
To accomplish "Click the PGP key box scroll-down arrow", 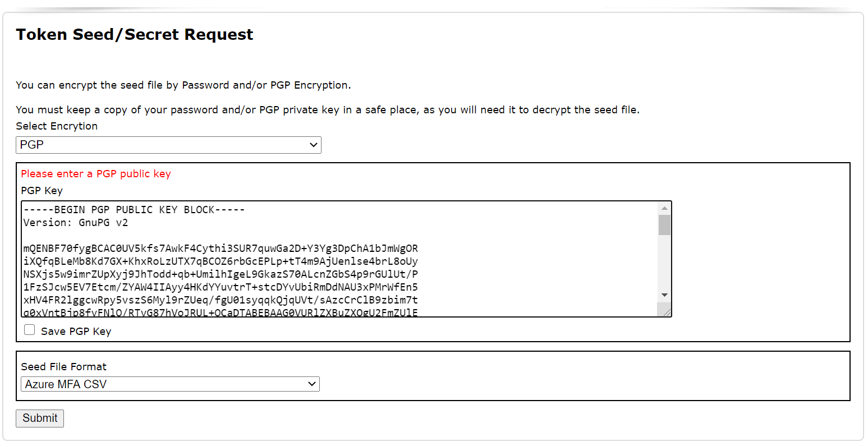I will [664, 295].
